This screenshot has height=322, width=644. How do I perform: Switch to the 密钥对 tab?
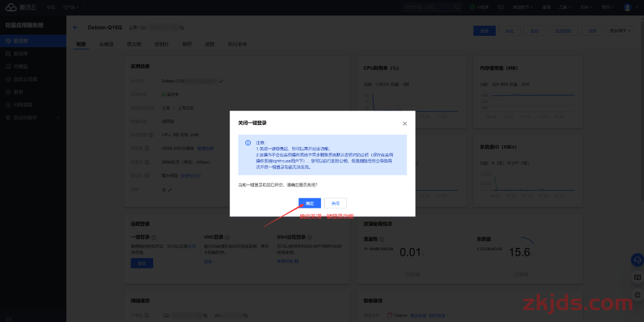click(161, 44)
